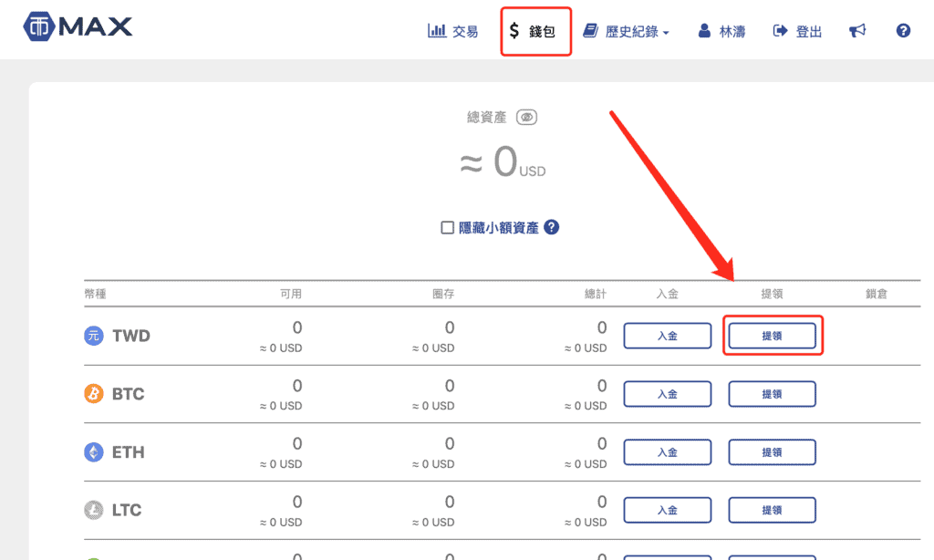This screenshot has height=560, width=934.
Task: Click 入金 deposit button for TWD
Action: point(667,336)
